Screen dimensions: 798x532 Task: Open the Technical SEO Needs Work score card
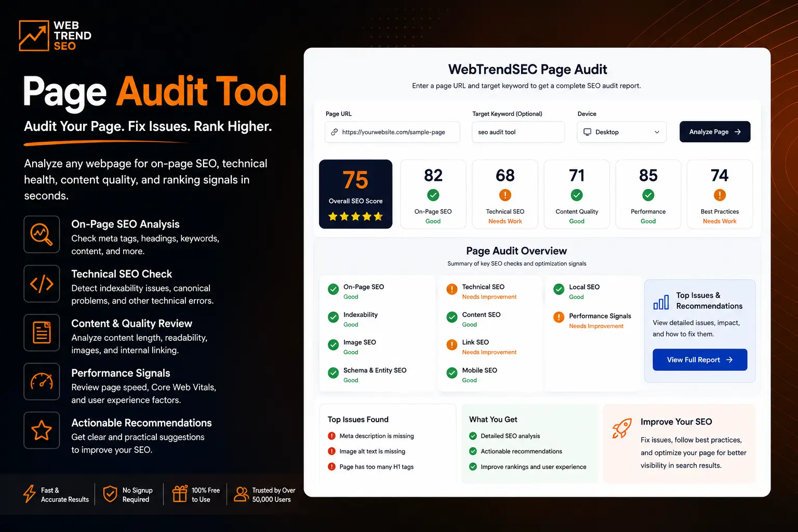[x=505, y=194]
